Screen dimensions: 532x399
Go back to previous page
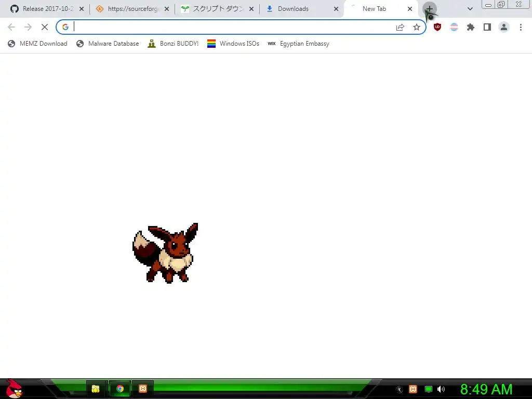(11, 27)
